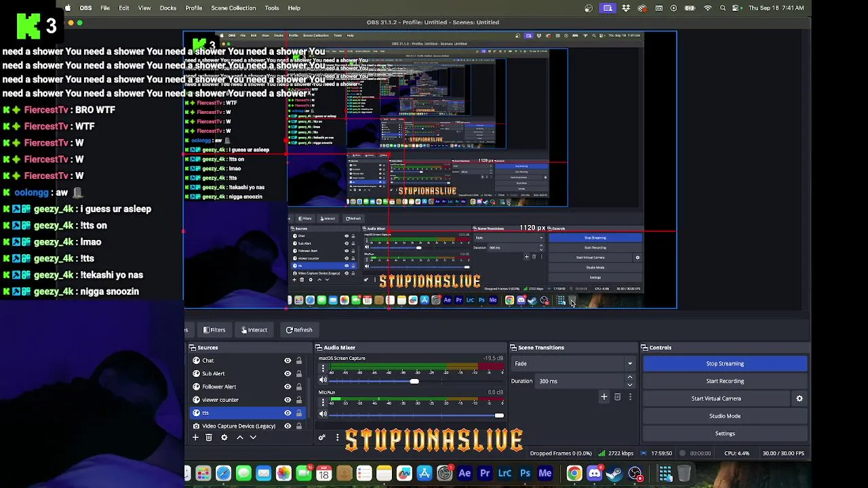Image resolution: width=868 pixels, height=488 pixels.
Task: Toggle lock on Sub Alert source
Action: [298, 373]
